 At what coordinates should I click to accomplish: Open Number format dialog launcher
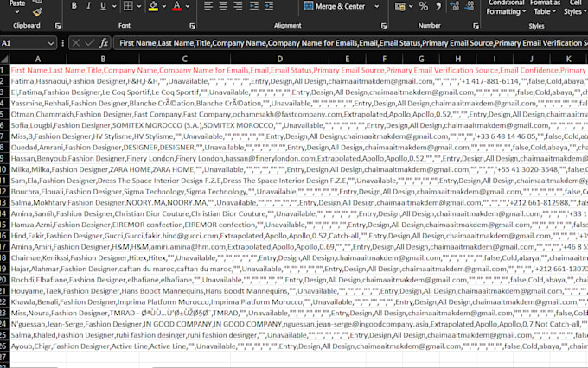click(x=476, y=26)
